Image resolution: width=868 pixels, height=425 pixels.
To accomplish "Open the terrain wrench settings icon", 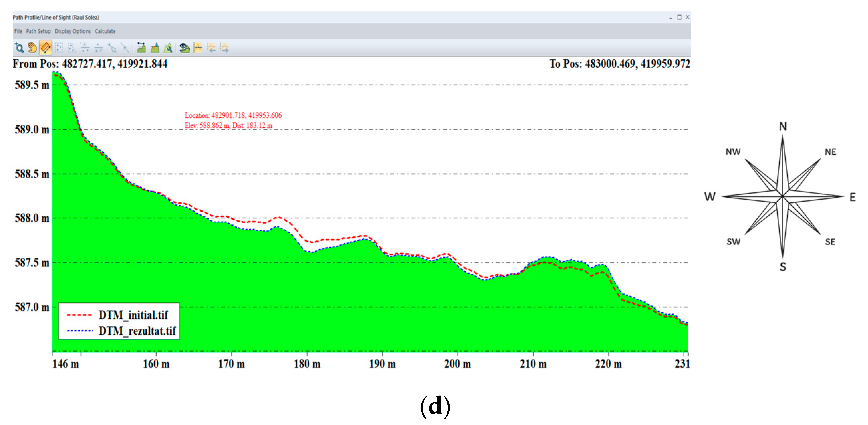I will tap(168, 48).
